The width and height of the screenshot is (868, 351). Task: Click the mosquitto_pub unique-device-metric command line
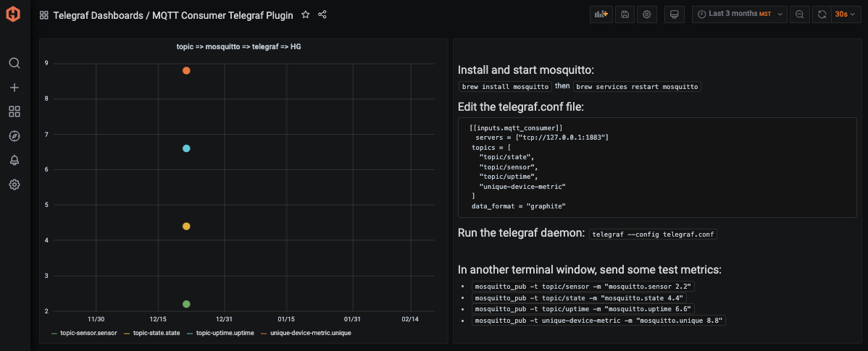(599, 321)
